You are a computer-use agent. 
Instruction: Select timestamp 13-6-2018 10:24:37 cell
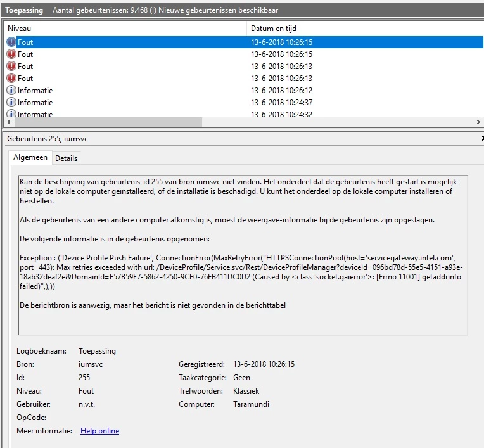pos(281,103)
